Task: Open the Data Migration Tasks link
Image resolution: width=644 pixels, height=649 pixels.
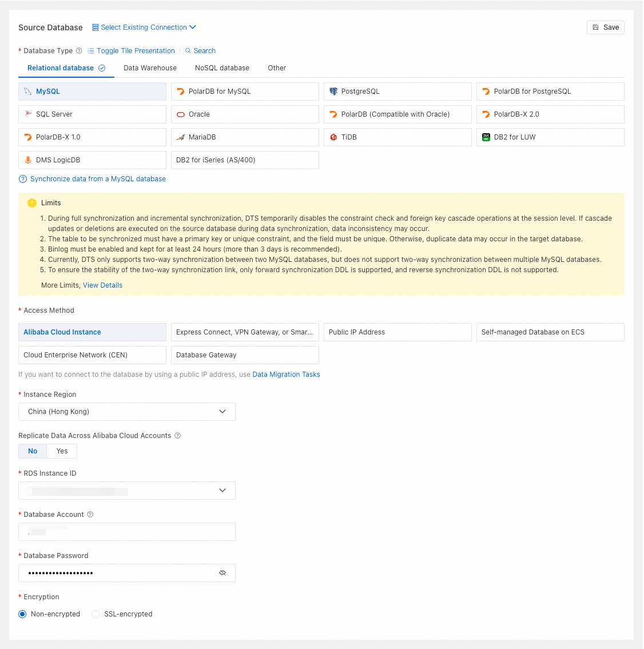Action: [286, 374]
